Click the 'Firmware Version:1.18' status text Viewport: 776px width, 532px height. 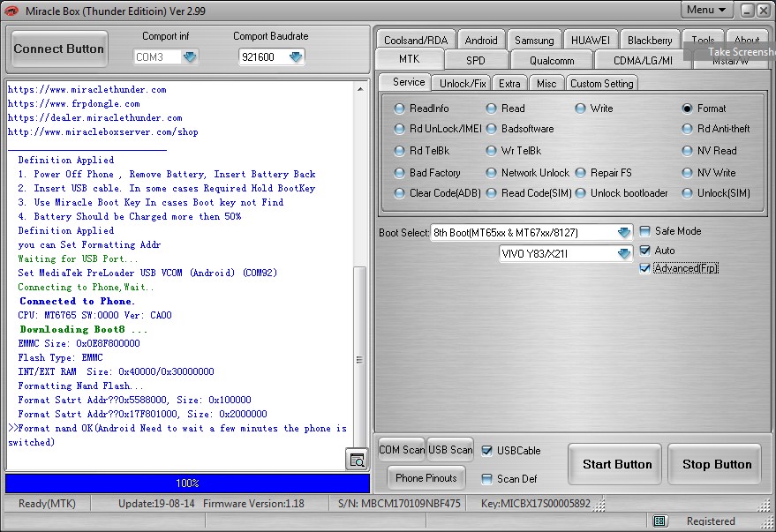pos(253,503)
